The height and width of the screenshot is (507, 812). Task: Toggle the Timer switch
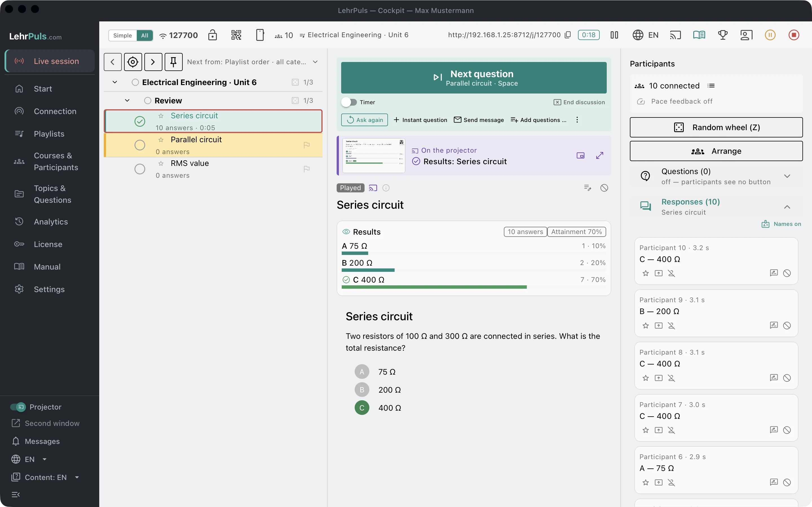(x=349, y=102)
